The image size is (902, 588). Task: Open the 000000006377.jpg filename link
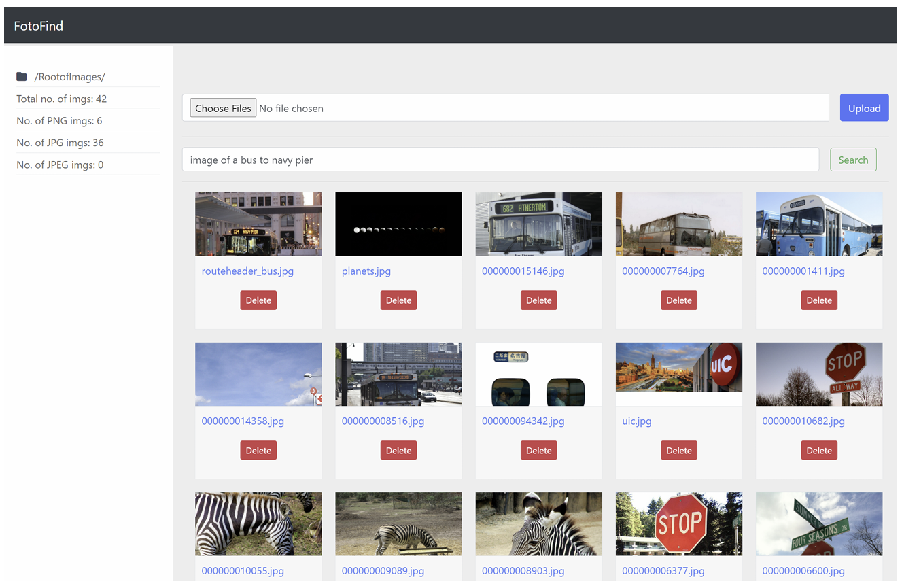pyautogui.click(x=663, y=571)
